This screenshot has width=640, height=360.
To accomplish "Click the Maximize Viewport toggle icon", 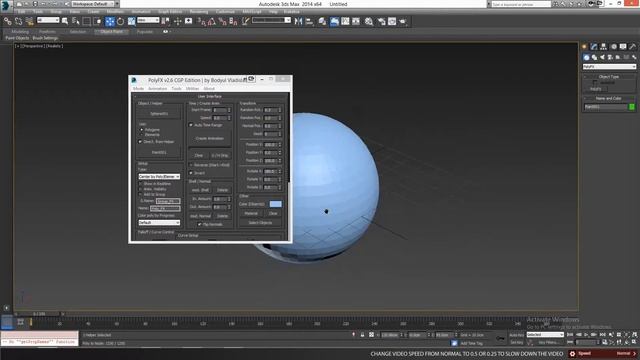I will (x=634, y=342).
